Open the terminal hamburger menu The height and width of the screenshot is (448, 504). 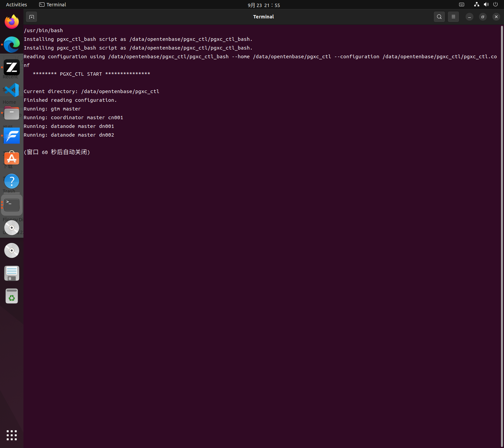[453, 17]
